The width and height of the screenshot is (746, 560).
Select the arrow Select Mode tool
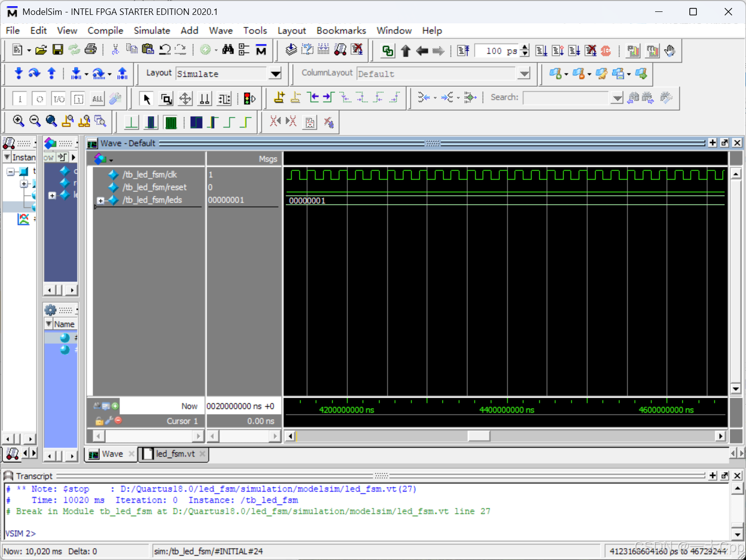click(147, 99)
